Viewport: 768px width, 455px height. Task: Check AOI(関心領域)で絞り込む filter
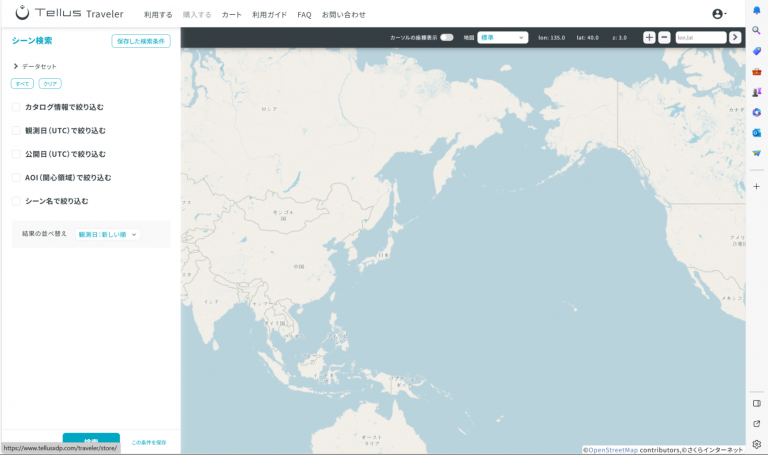(x=16, y=177)
